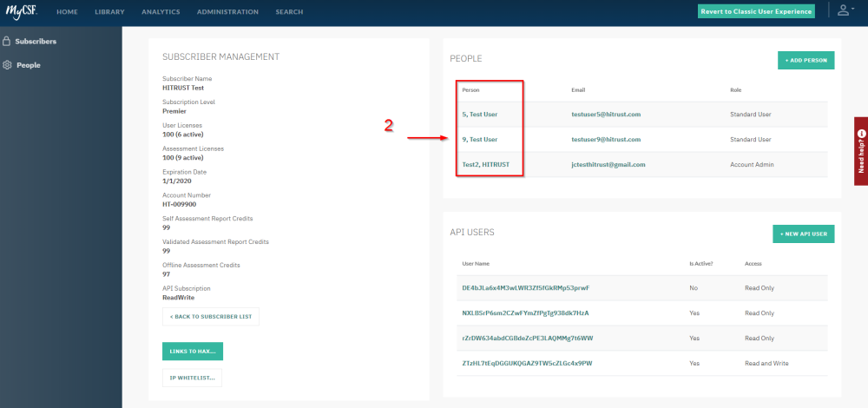Image resolution: width=868 pixels, height=408 pixels.
Task: Open the ANALYTICS menu
Action: click(x=161, y=11)
